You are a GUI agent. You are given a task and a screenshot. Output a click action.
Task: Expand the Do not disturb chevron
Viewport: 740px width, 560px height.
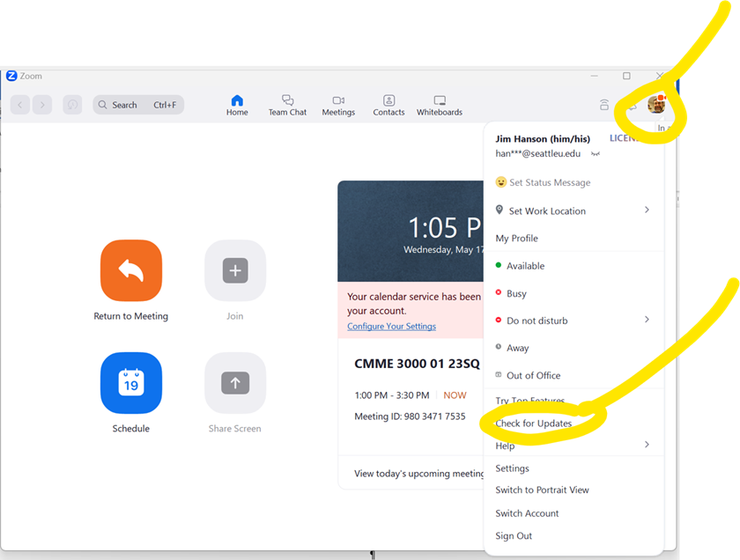647,320
